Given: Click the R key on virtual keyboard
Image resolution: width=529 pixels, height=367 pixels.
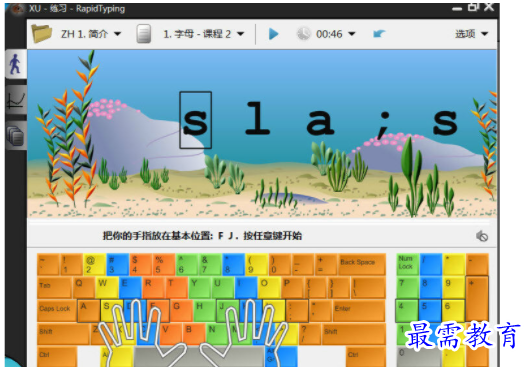Looking at the screenshot, I should coord(153,287).
